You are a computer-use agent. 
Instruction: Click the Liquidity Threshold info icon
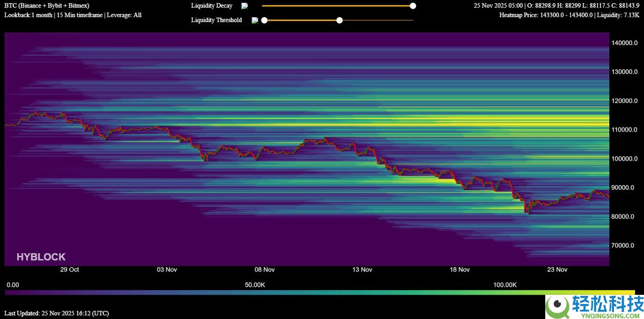click(x=255, y=20)
